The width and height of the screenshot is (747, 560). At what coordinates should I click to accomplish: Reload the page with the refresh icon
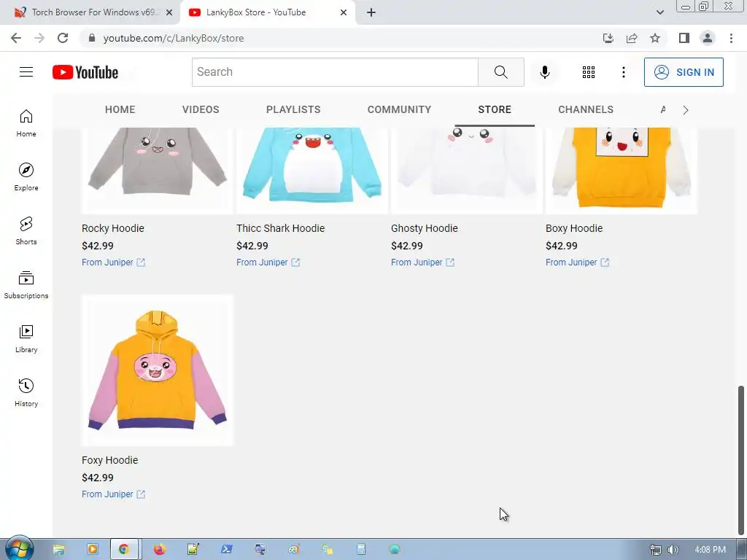click(63, 38)
